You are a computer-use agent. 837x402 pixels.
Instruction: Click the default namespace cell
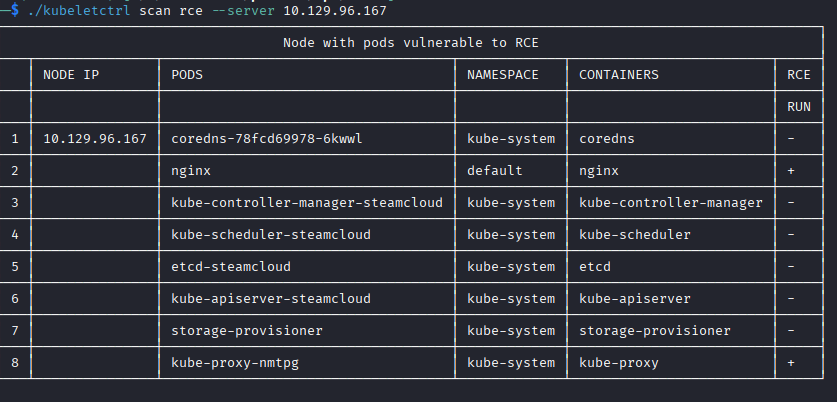tap(495, 171)
